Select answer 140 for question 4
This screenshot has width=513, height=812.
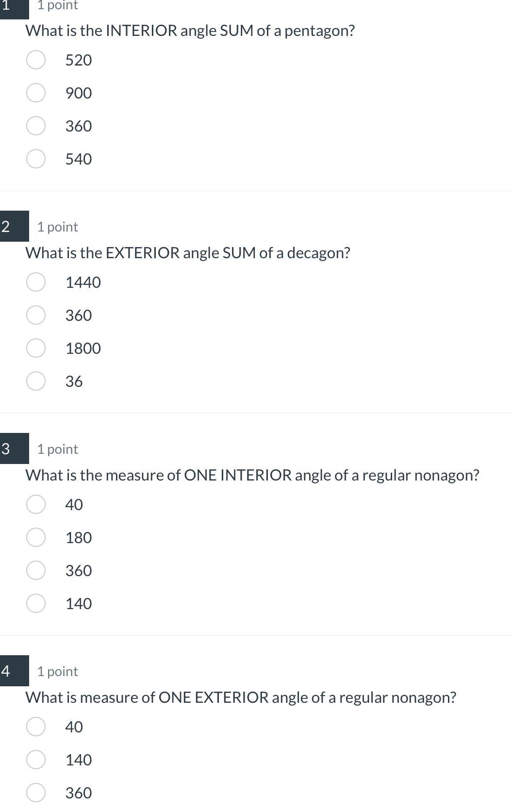[x=35, y=760]
